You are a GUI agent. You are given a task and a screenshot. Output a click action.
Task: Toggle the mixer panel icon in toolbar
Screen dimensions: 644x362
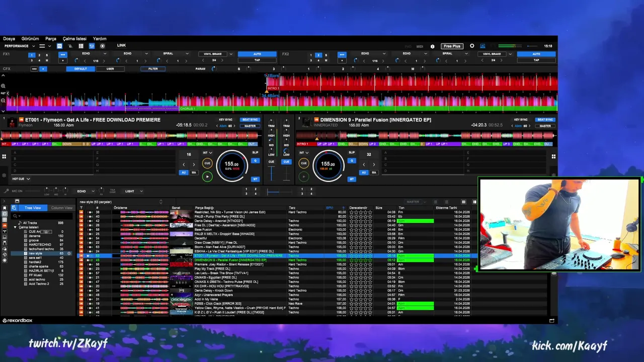[x=92, y=46]
